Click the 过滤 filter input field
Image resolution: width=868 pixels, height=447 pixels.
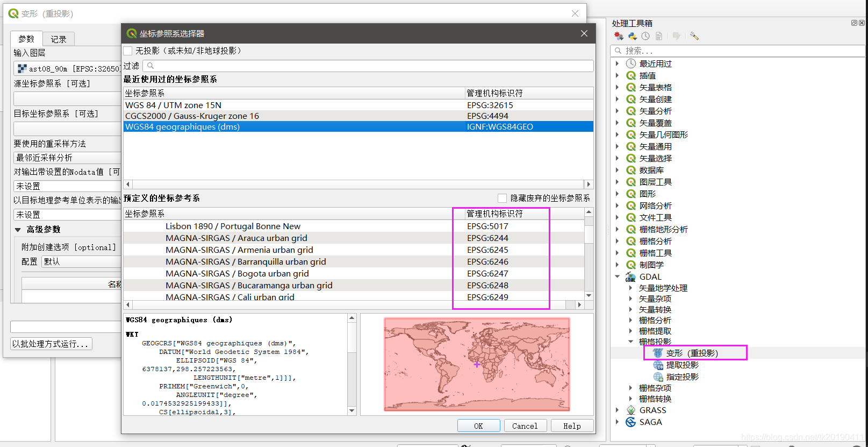pyautogui.click(x=368, y=66)
